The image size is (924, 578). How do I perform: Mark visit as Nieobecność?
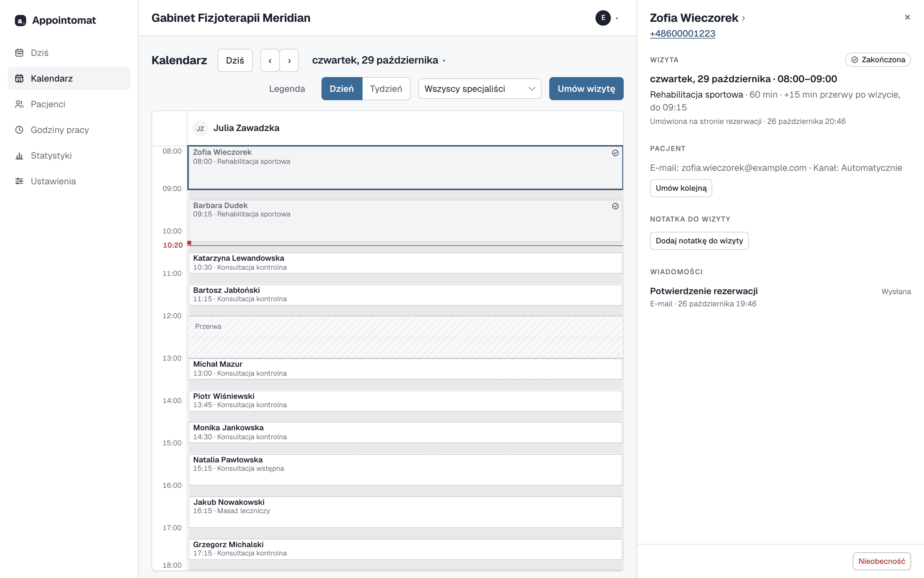[882, 561]
